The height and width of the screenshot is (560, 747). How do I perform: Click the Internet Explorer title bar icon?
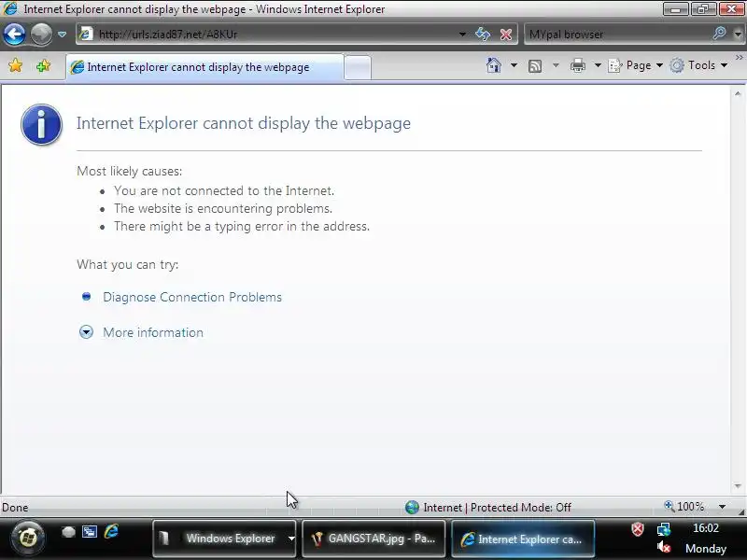pos(10,9)
